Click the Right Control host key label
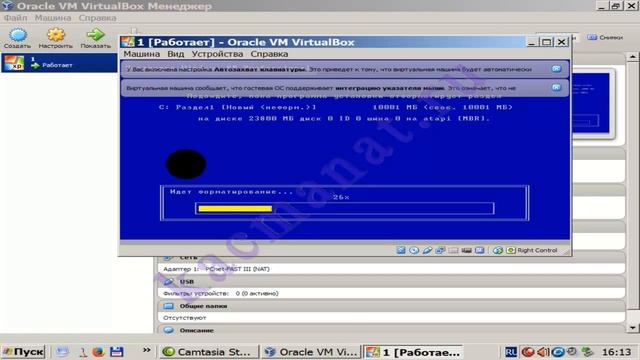This screenshot has height=360, width=640. (x=537, y=250)
